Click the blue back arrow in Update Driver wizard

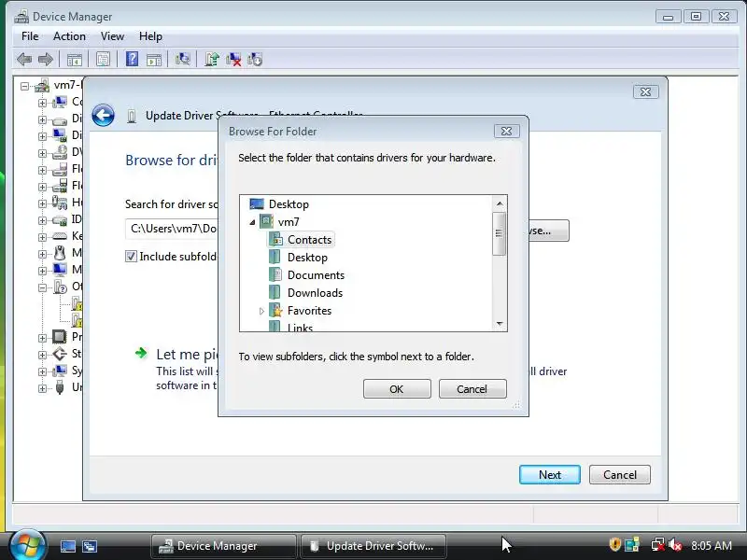(103, 115)
